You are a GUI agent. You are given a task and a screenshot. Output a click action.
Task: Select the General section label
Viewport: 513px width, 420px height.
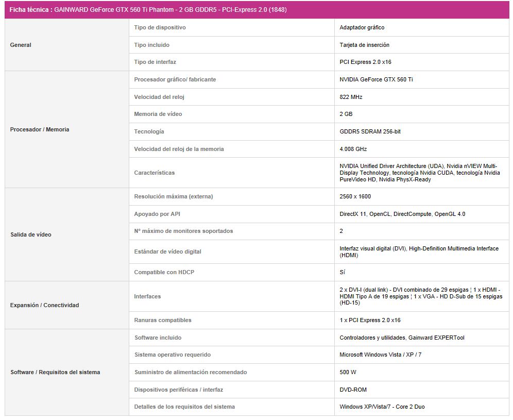pos(21,45)
